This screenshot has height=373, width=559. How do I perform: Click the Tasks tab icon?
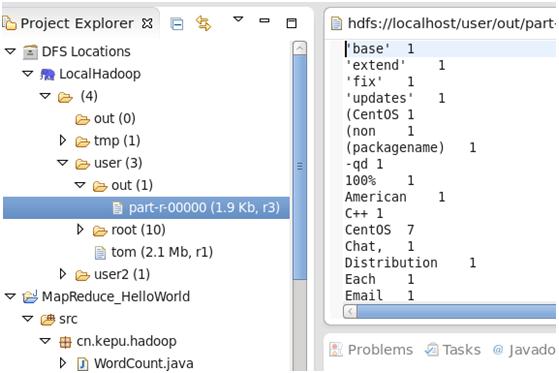point(432,350)
